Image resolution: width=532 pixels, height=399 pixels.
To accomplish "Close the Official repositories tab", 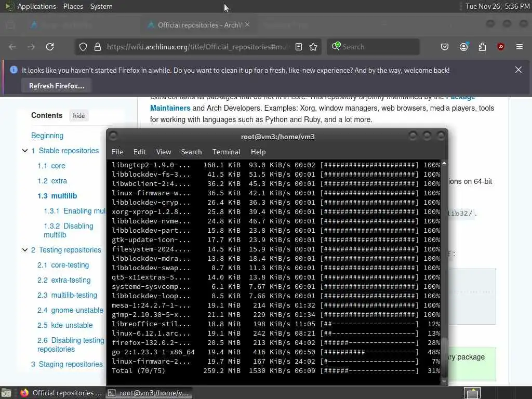I will click(247, 24).
